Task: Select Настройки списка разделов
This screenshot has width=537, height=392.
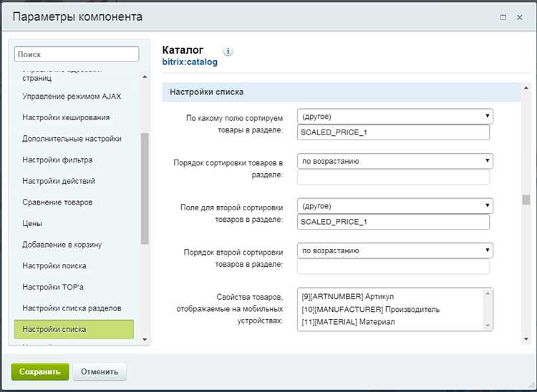Action: pos(72,308)
